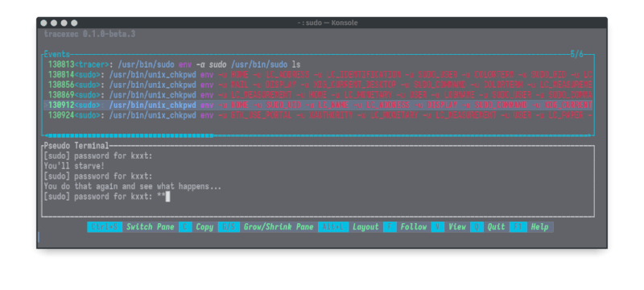Click the Quit label

click(x=496, y=226)
